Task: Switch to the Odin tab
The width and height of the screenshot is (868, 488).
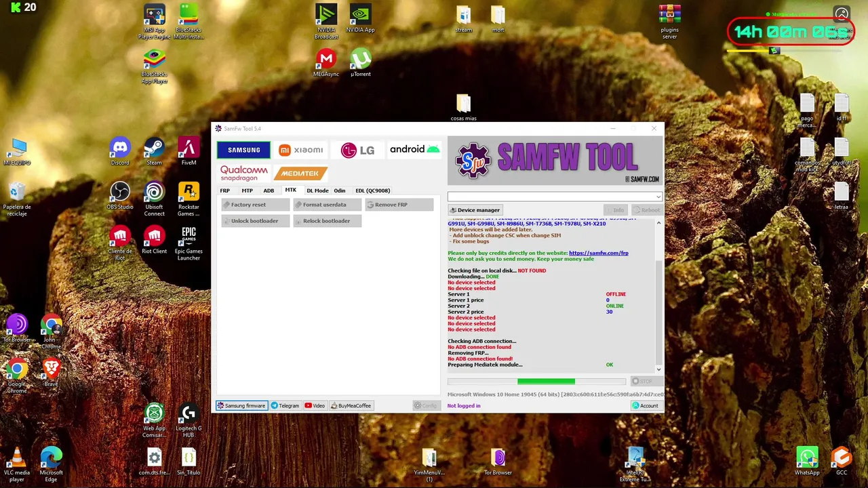Action: (x=339, y=190)
